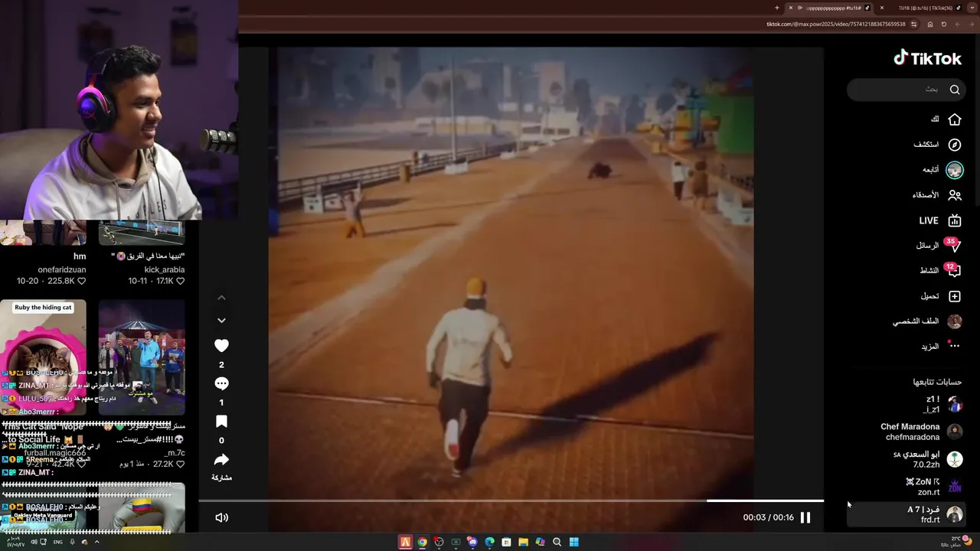Like the _m.7c video, 27.2K heart
980x551 pixels.
181,464
